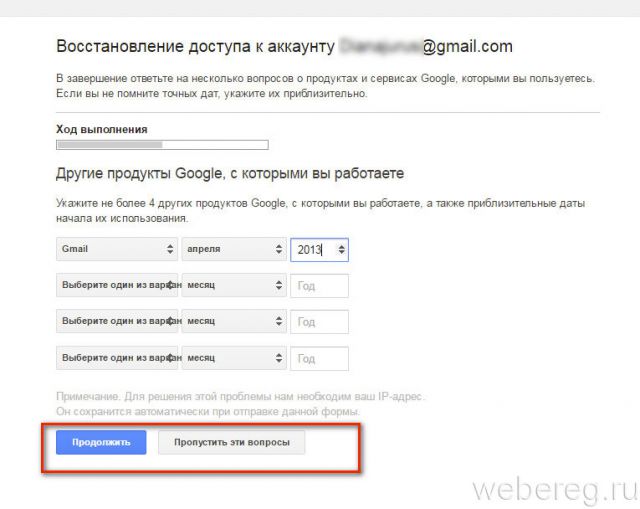The image size is (640, 509).
Task: Click the Пропустить эти вопросы button
Action: pyautogui.click(x=231, y=442)
